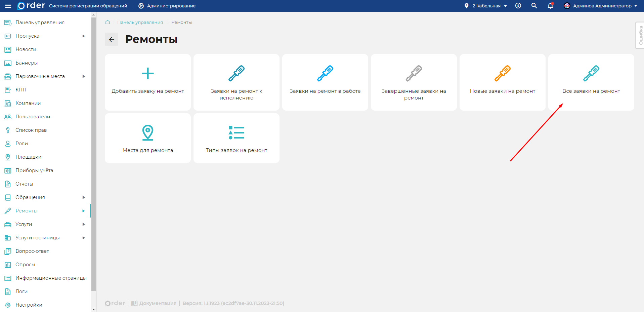
Task: Expand the 'Пропуска' sidebar submenu arrow
Action: pyautogui.click(x=84, y=36)
